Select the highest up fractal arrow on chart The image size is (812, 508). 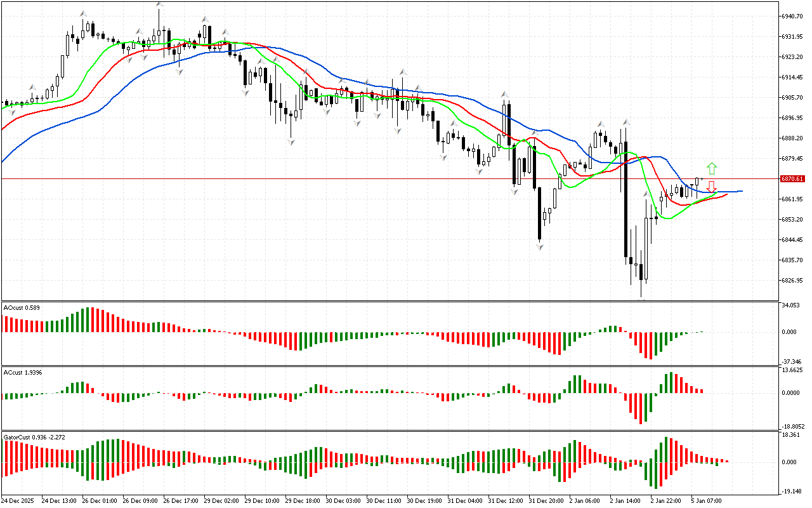[x=159, y=5]
